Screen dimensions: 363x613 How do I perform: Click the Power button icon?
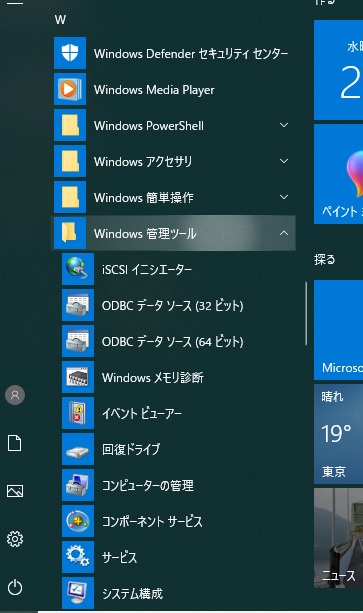[x=15, y=588]
